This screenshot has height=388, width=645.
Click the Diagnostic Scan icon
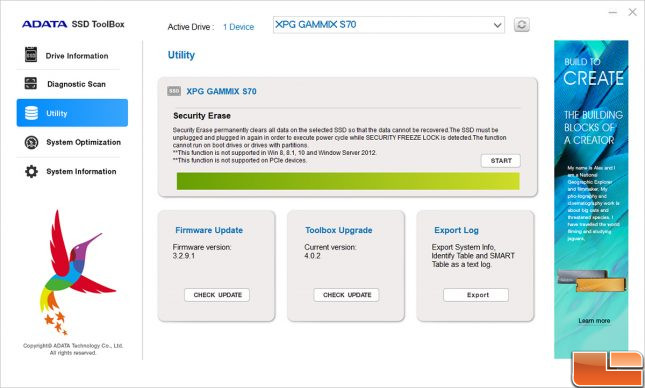click(31, 84)
